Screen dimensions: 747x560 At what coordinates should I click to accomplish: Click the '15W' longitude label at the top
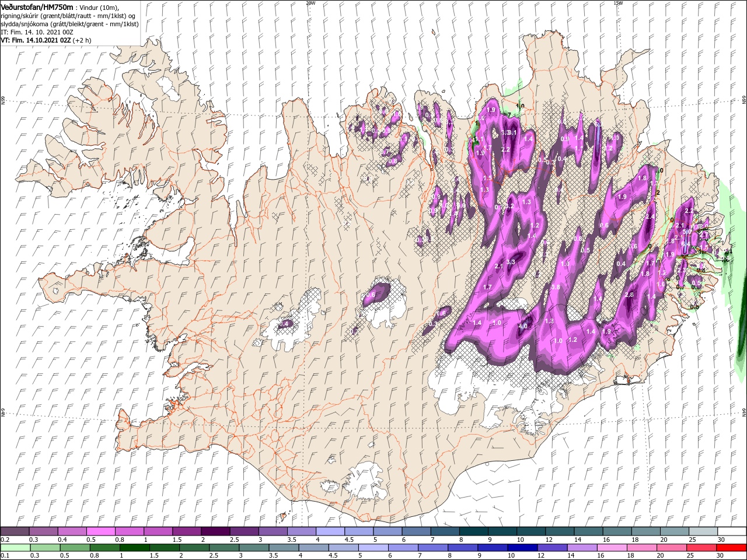coord(618,2)
